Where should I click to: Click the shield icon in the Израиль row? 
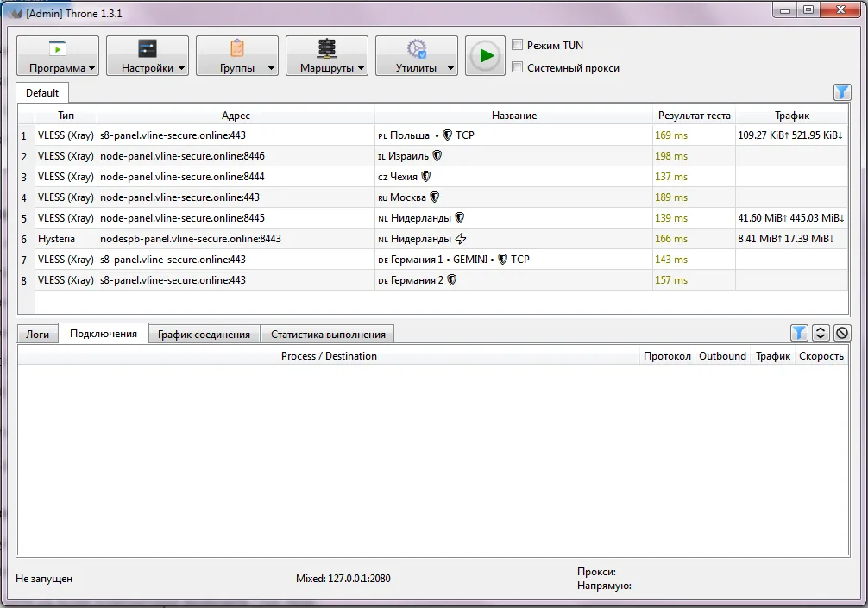click(x=437, y=156)
